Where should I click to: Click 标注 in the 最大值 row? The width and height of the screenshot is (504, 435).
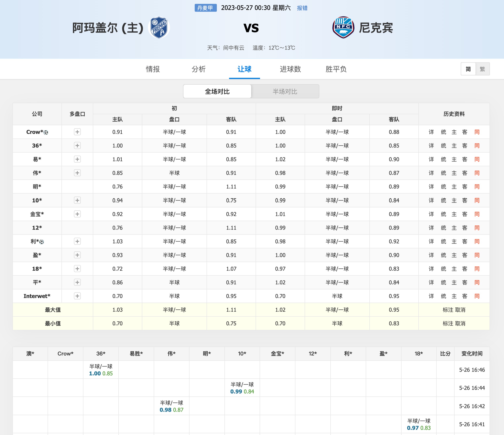[448, 310]
